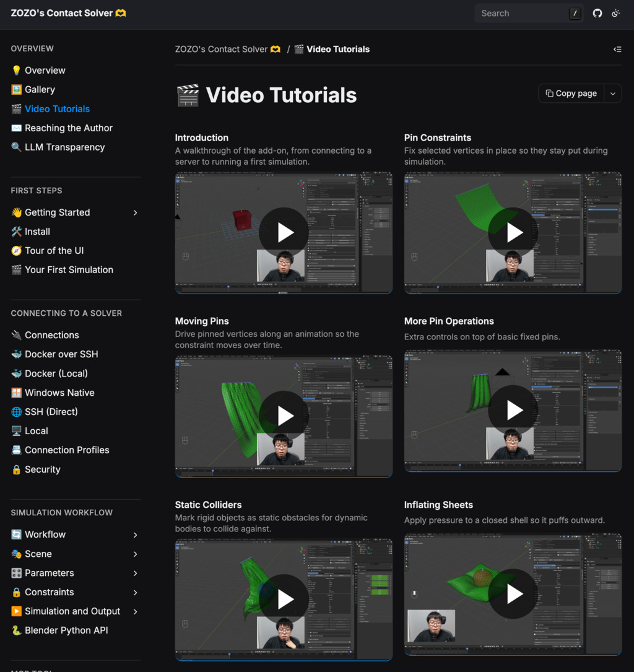Click the Docker over SSH whale icon
The width and height of the screenshot is (634, 672).
16,354
